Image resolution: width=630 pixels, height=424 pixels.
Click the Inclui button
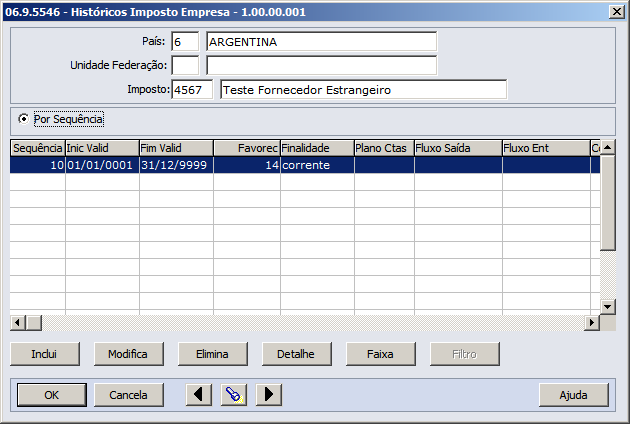point(45,354)
